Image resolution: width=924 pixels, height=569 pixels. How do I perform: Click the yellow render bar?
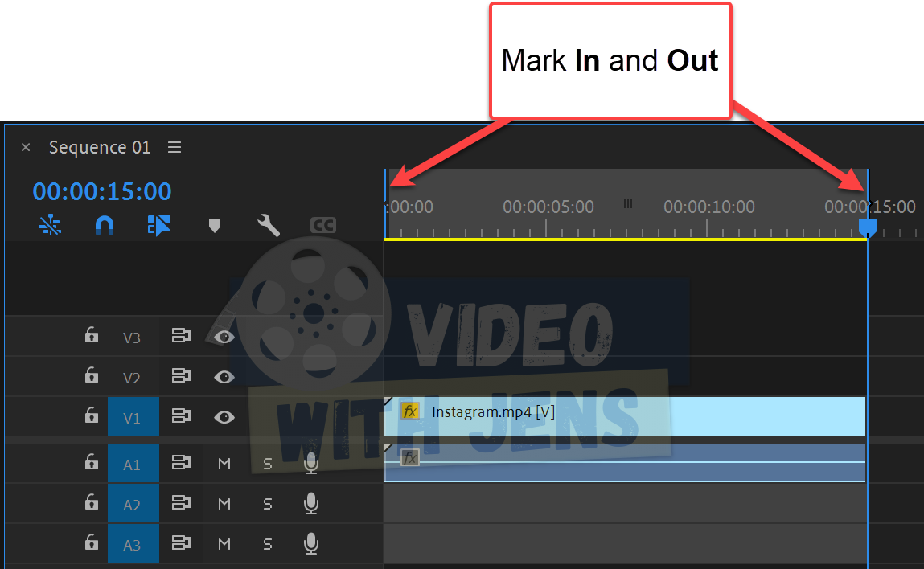click(x=626, y=239)
